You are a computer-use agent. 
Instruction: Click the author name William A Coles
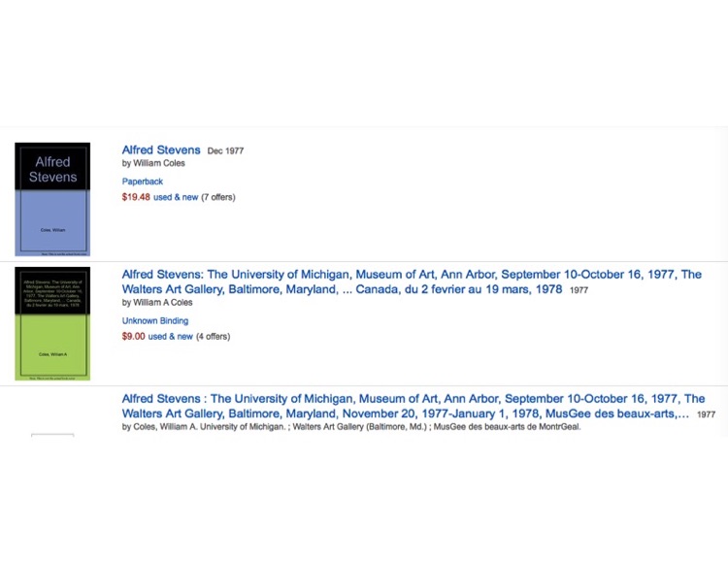click(x=162, y=302)
